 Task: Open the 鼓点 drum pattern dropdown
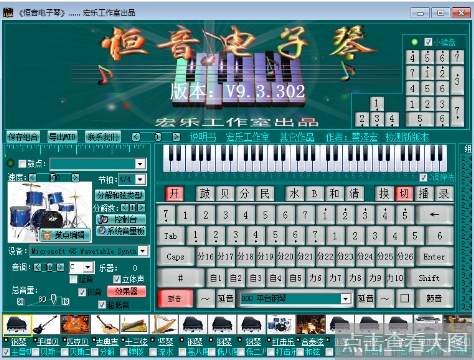coord(140,164)
